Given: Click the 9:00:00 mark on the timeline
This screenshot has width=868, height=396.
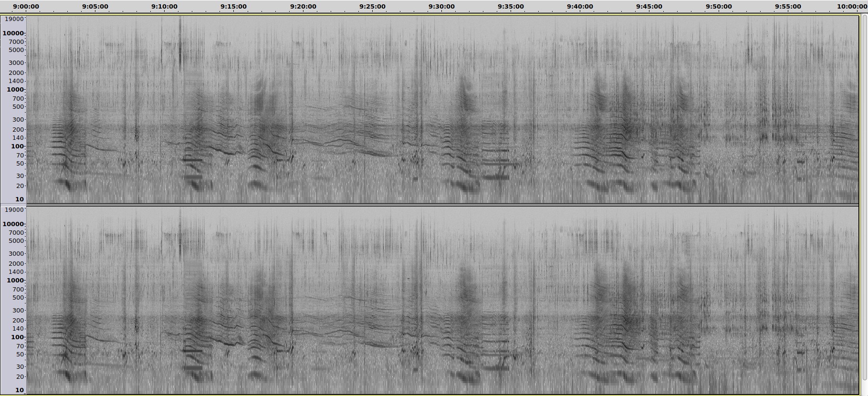Looking at the screenshot, I should click(26, 7).
